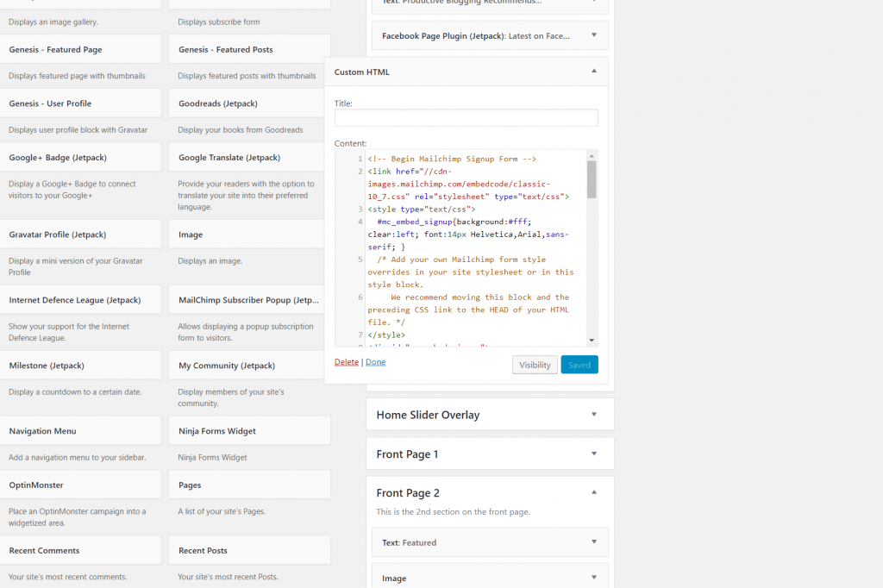Click "Displays an image gallery." description
The height and width of the screenshot is (588, 883).
53,22
